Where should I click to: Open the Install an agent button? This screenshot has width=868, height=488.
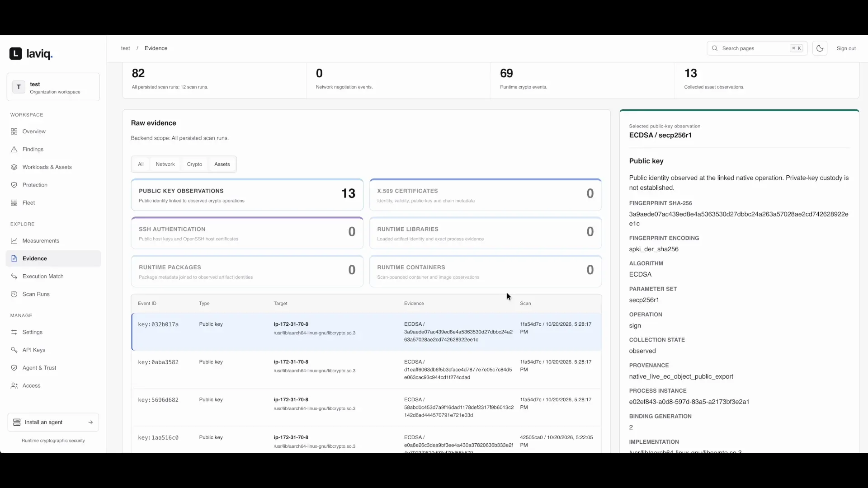point(53,422)
